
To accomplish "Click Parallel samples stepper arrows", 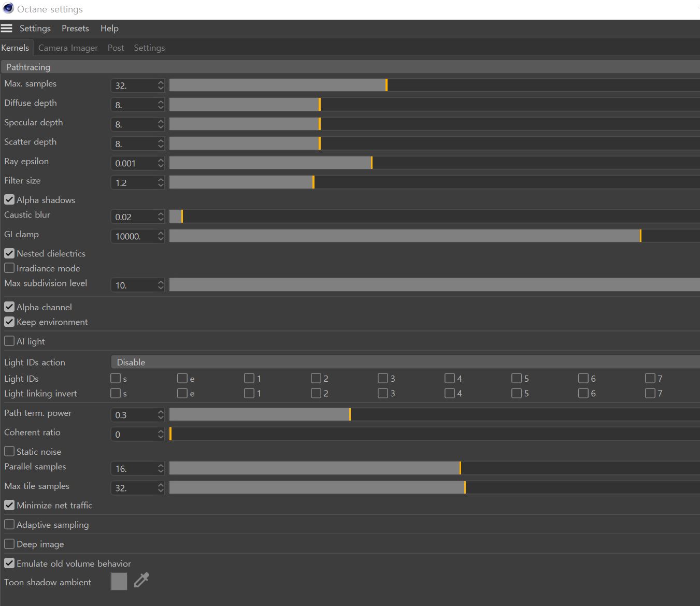I will [161, 468].
